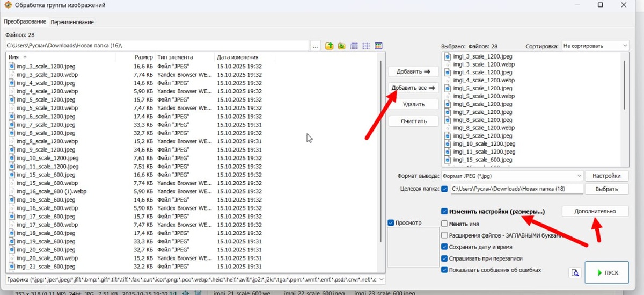
Task: Click the magnifier preview icon left of ПУСК
Action: 575,273
